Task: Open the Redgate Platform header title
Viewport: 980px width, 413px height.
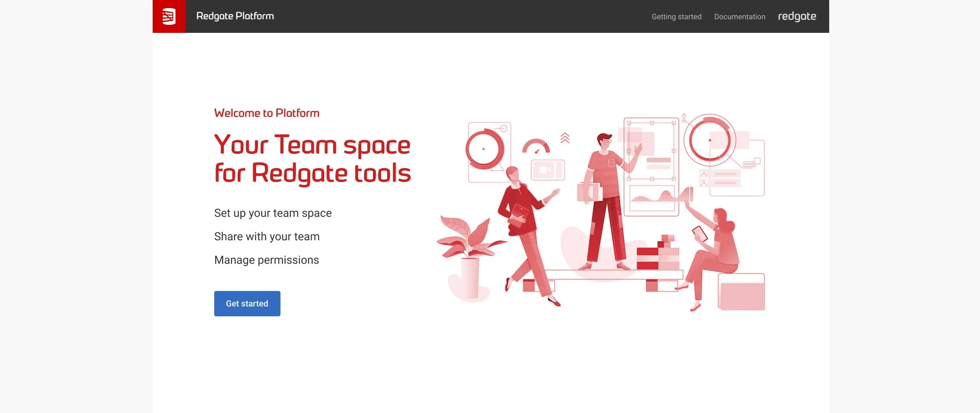Action: [235, 16]
